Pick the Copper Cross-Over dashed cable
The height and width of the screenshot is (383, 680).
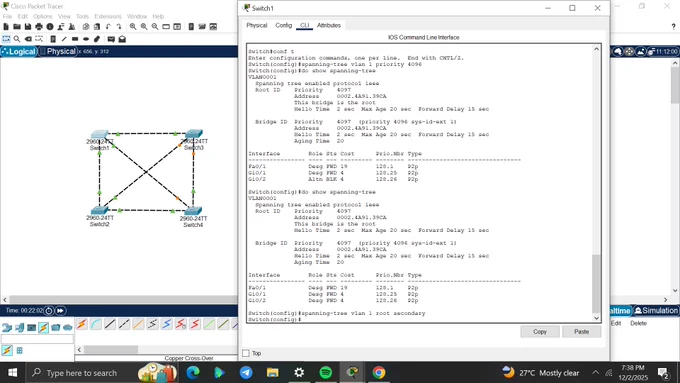click(124, 324)
